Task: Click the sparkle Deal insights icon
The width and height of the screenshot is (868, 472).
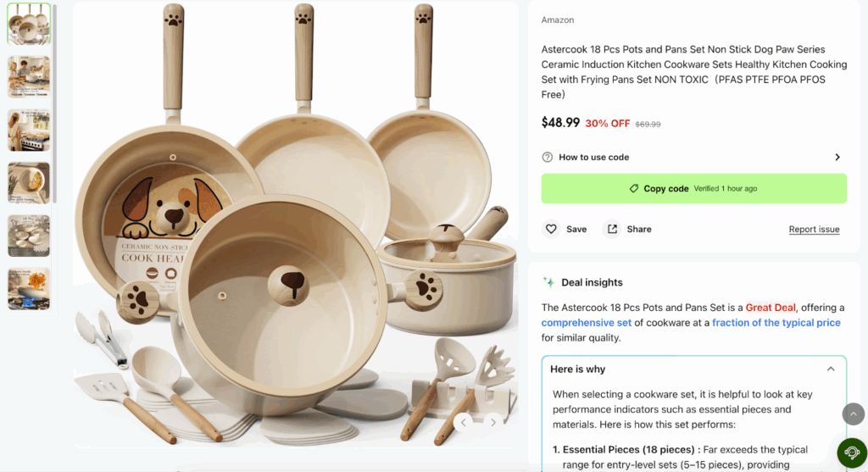Action: [x=548, y=282]
